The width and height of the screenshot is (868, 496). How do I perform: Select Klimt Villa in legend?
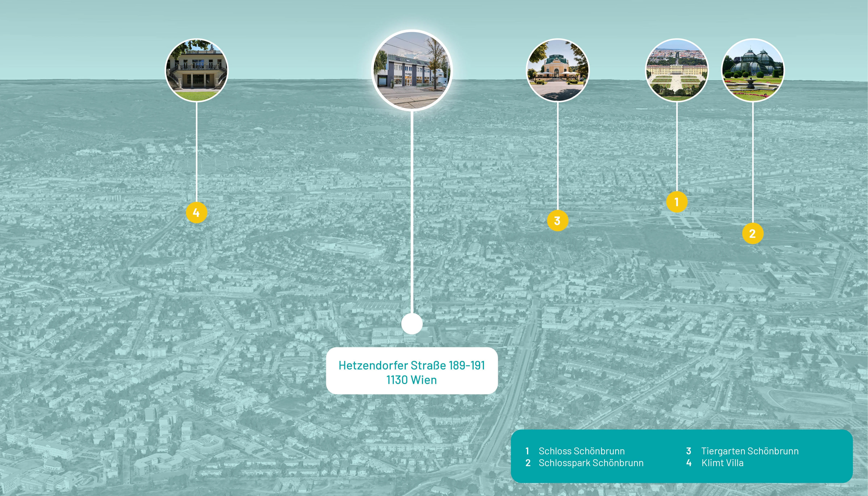click(722, 463)
